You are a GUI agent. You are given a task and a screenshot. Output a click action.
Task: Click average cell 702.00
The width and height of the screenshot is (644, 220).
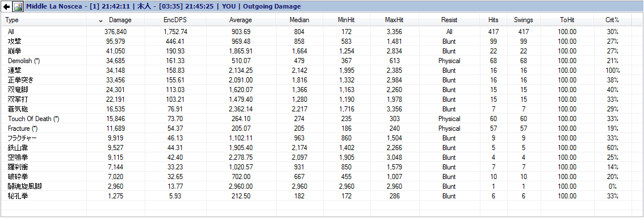tap(241, 176)
